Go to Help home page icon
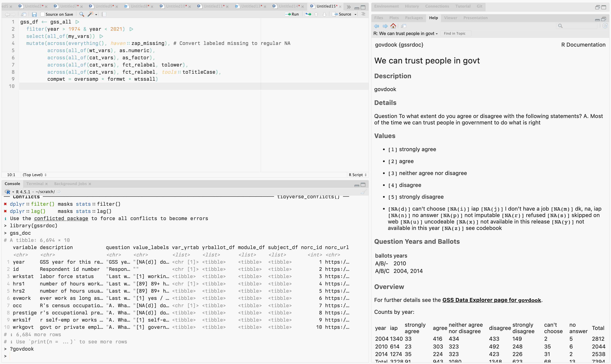Screen dimensions: 611x364 (x=393, y=26)
